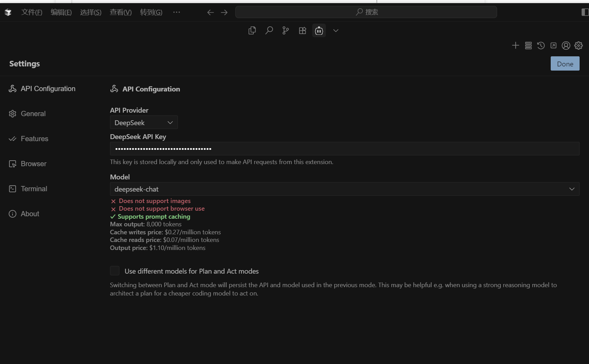Open the Search magnifier view

click(x=269, y=31)
